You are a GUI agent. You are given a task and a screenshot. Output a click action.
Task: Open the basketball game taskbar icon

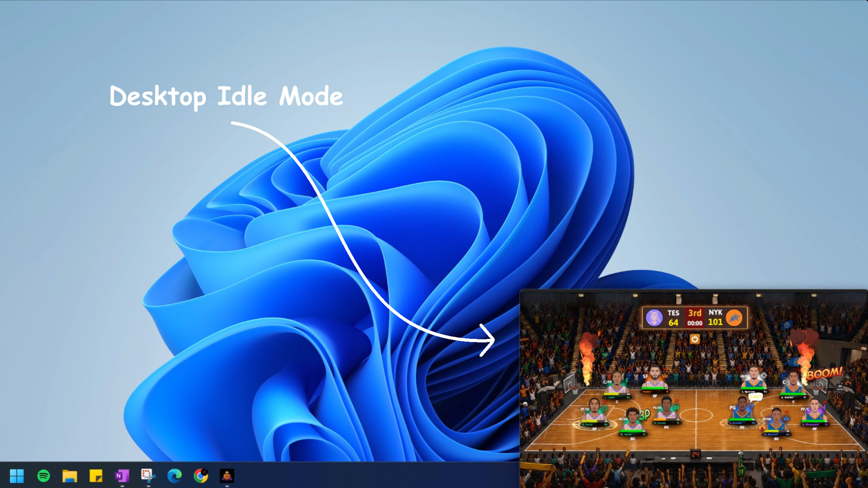click(x=227, y=476)
